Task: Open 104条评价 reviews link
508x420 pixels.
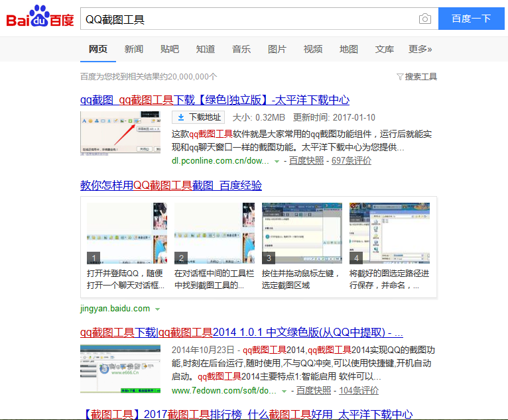Action: tap(359, 391)
